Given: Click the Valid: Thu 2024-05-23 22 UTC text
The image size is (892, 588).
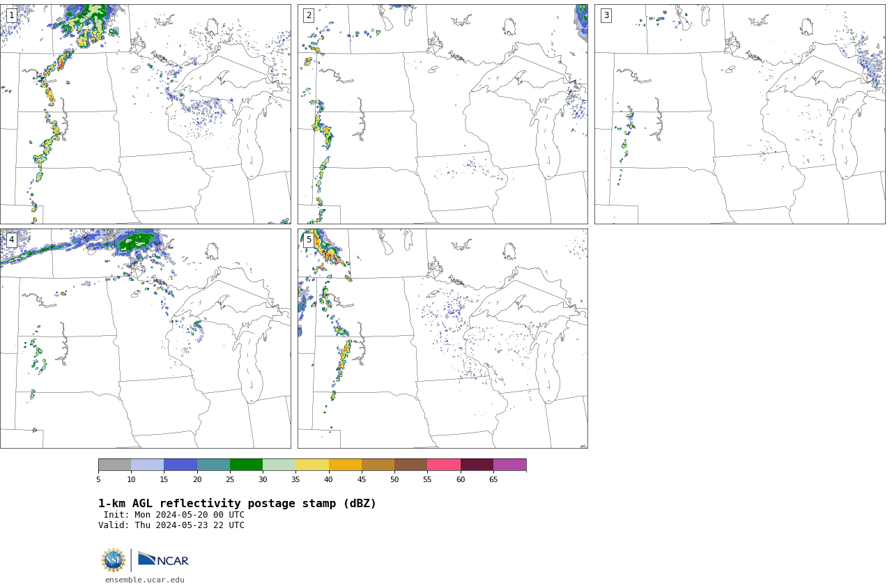Looking at the screenshot, I should 171,525.
